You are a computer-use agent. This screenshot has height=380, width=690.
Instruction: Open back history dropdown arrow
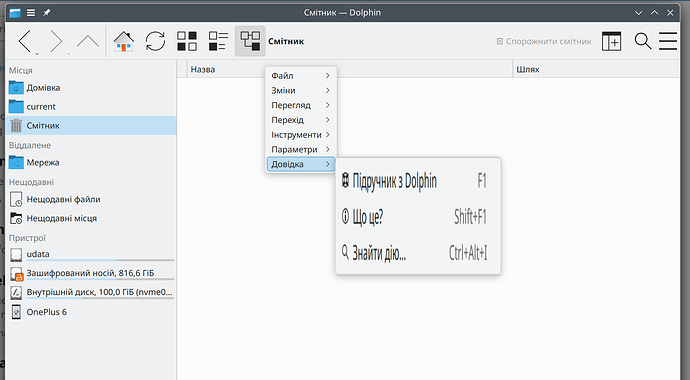37,54
